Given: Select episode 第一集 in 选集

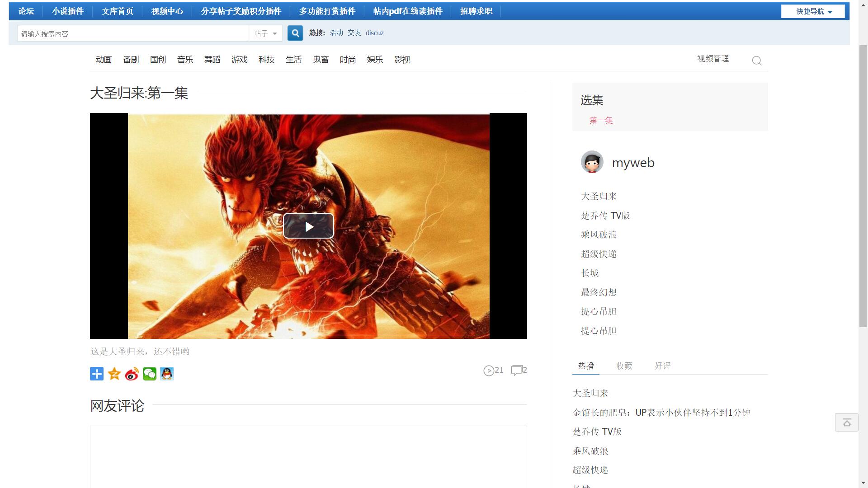Looking at the screenshot, I should [x=601, y=120].
